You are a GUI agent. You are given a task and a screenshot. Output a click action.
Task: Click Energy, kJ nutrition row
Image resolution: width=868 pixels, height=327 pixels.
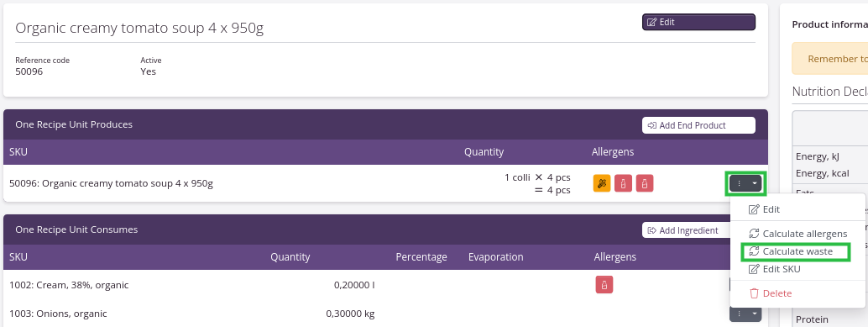pyautogui.click(x=817, y=157)
